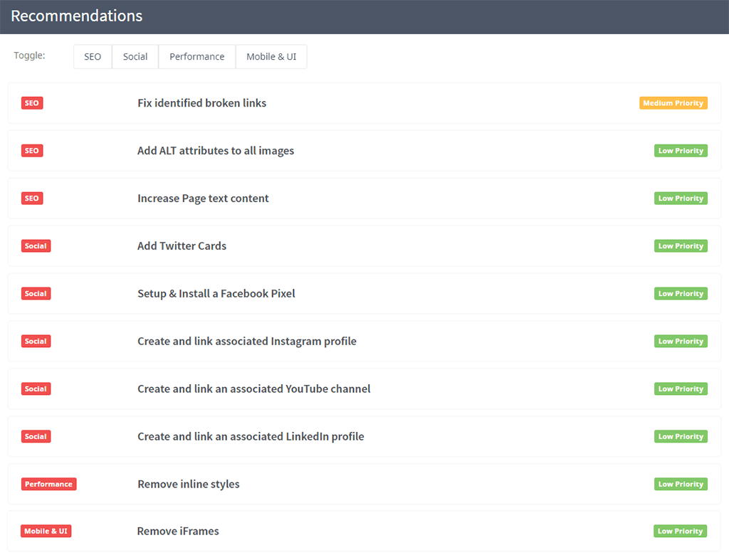
Task: Open the 'Fix identified broken links' recommendation
Action: pos(201,103)
